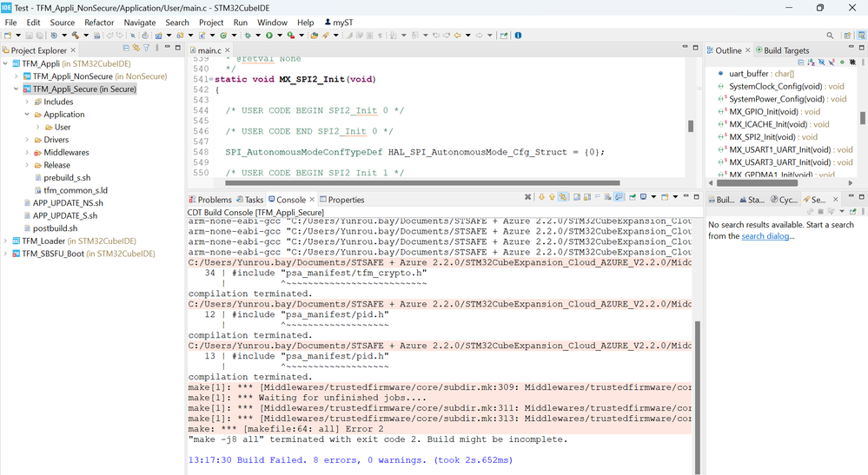Click the Build hammer toolbar icon

coord(76,36)
